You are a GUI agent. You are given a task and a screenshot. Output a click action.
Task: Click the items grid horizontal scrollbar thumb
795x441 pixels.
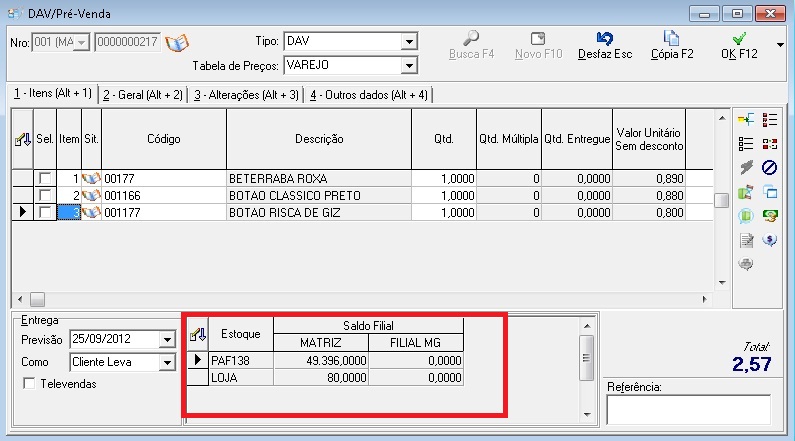(x=38, y=299)
